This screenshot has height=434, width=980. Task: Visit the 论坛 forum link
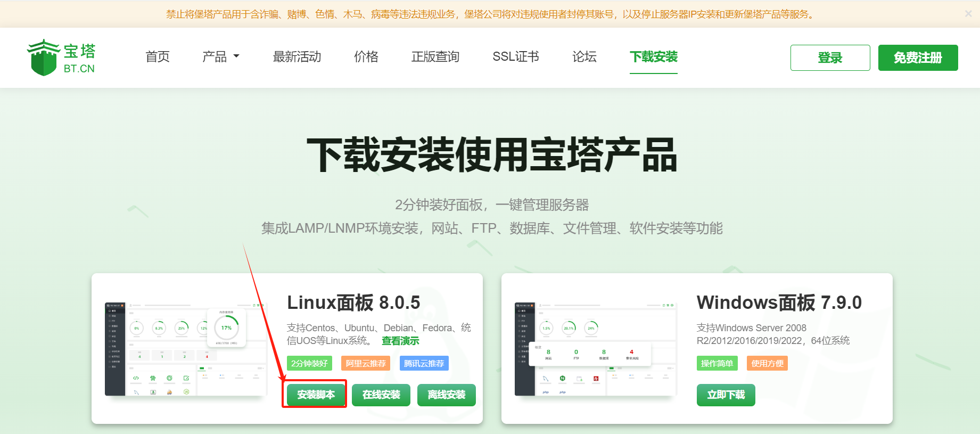point(584,56)
